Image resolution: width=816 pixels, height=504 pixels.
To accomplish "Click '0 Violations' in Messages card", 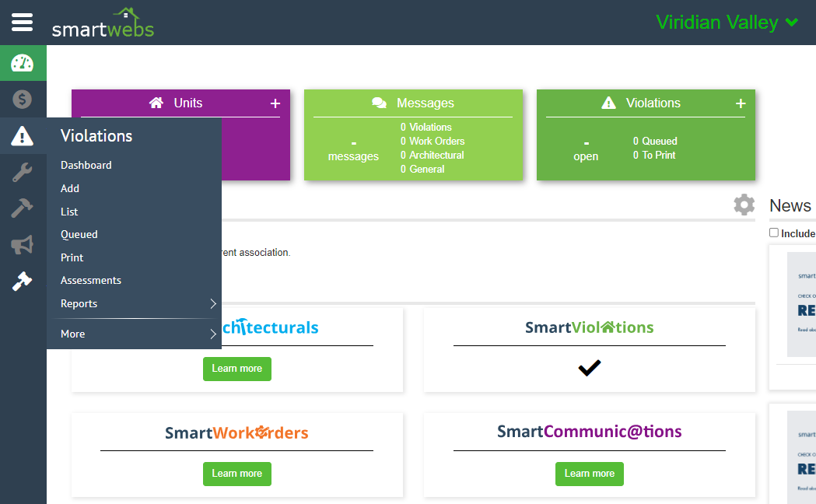I will tap(426, 127).
